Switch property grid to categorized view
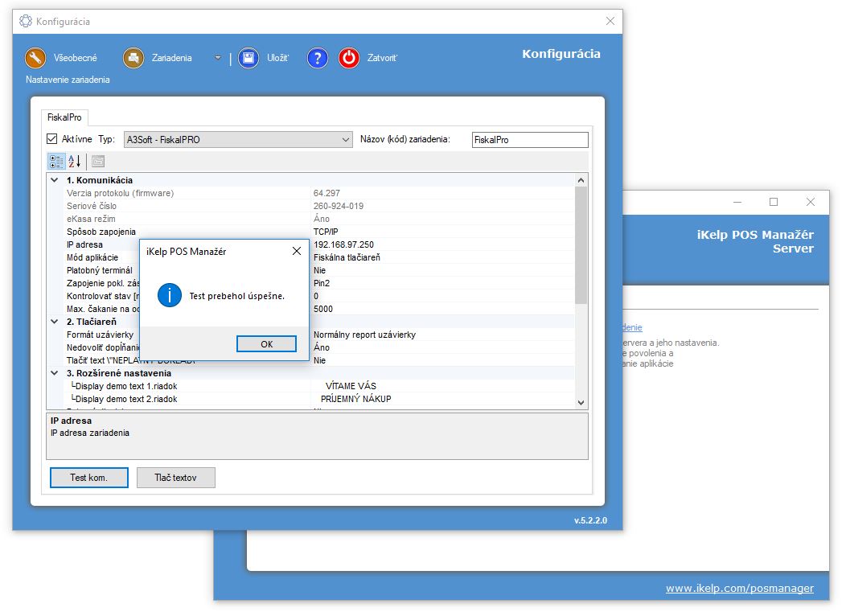This screenshot has height=616, width=846. click(55, 161)
